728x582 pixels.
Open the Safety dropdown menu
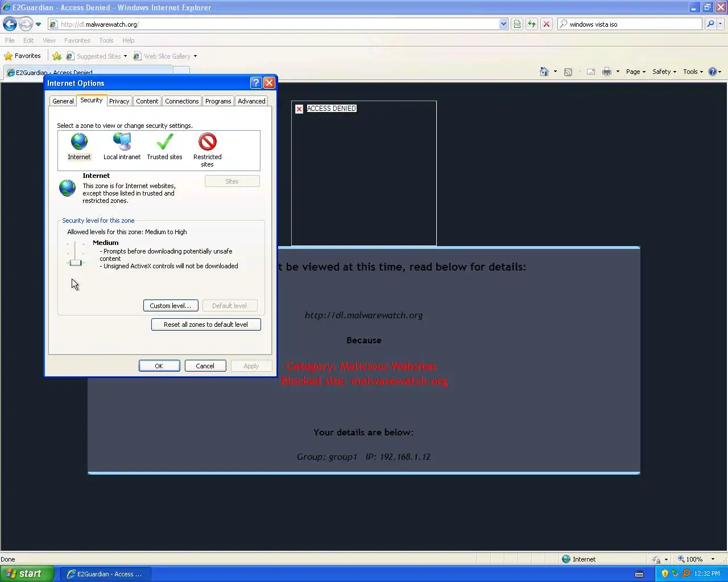point(664,72)
